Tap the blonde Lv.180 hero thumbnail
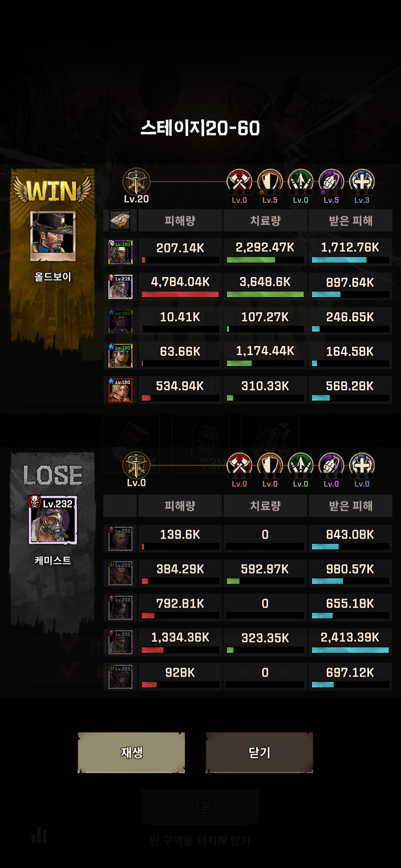The width and height of the screenshot is (401, 868). [x=120, y=390]
